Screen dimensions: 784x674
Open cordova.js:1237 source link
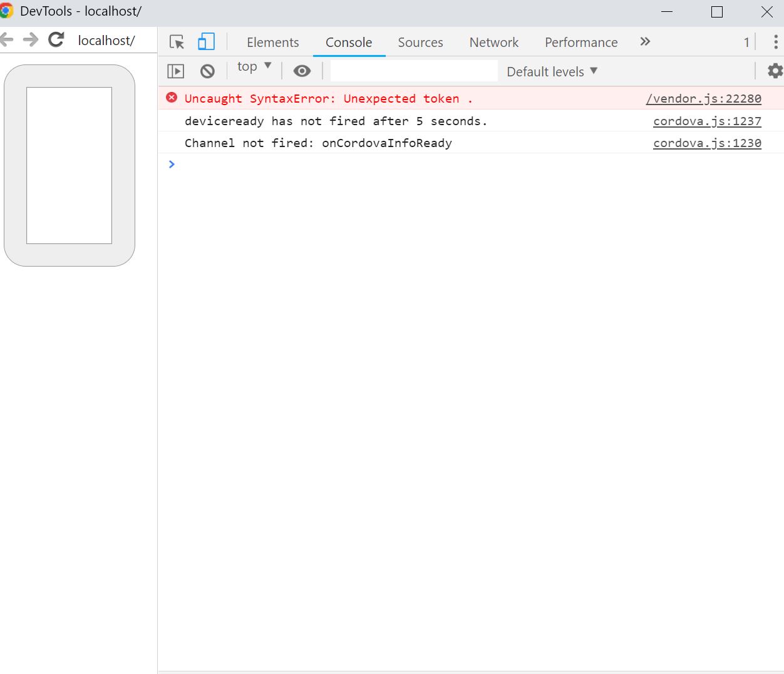tap(707, 121)
